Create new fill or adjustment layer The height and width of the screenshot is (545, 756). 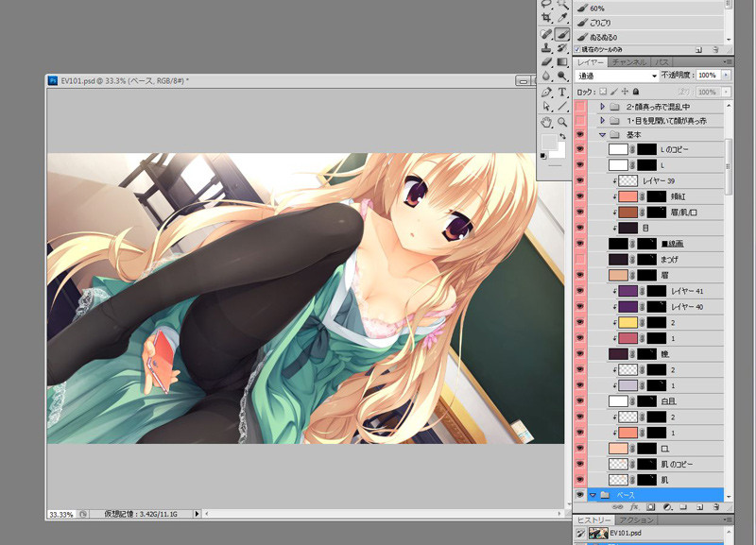pos(668,507)
